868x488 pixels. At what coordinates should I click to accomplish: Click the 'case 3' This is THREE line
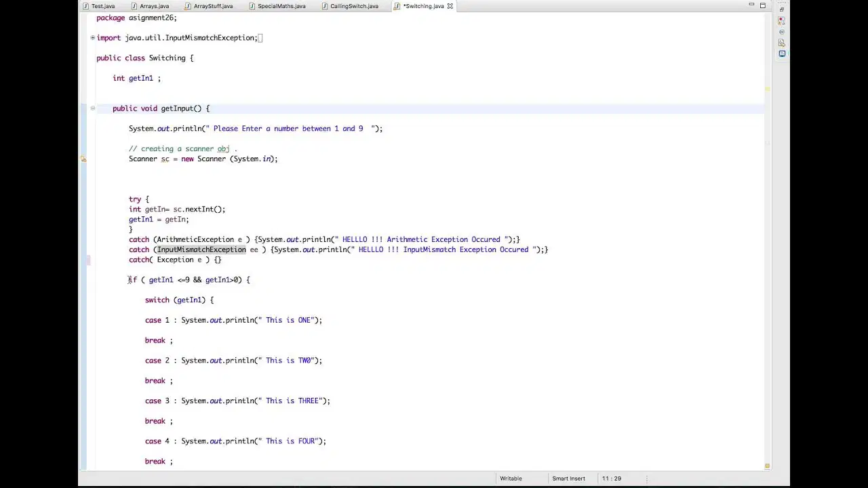pos(237,401)
